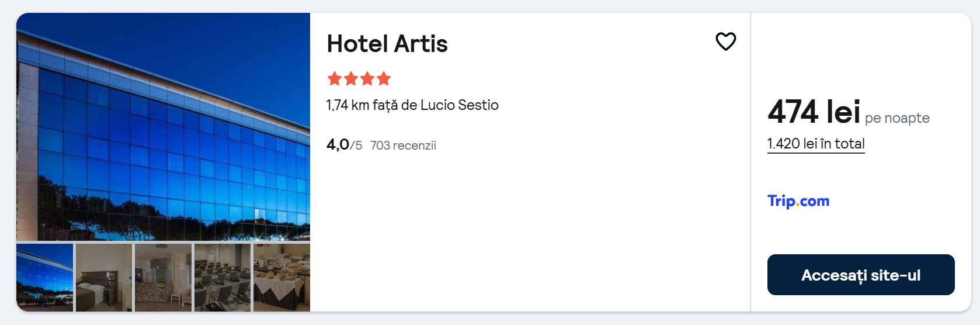This screenshot has height=325, width=980.
Task: Select the conference room thumbnail
Action: (x=223, y=277)
